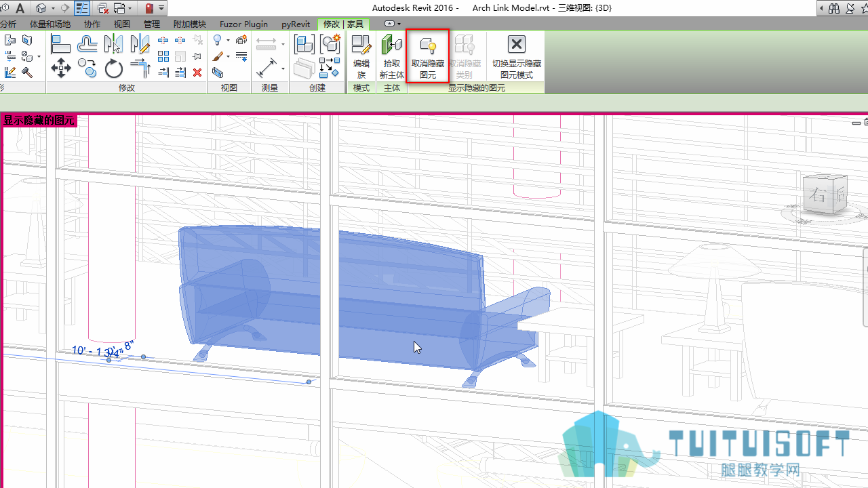This screenshot has height=488, width=868.
Task: Open the quick access toolbar customize dropdown
Action: pyautogui.click(x=162, y=8)
